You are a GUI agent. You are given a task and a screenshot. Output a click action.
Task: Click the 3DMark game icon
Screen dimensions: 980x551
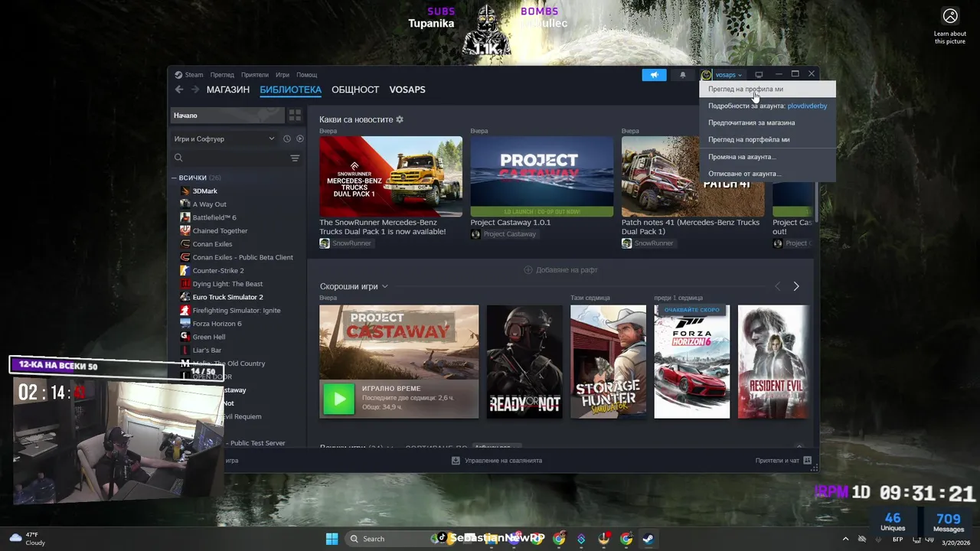[185, 191]
